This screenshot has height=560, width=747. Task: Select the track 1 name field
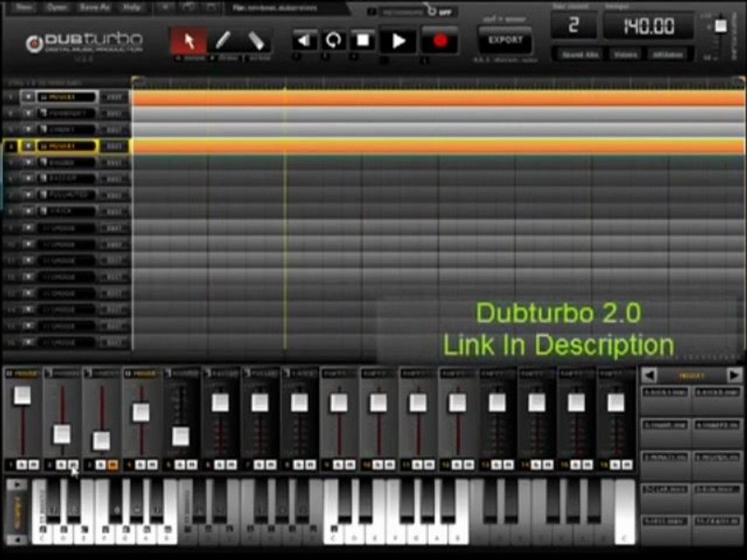pyautogui.click(x=67, y=97)
